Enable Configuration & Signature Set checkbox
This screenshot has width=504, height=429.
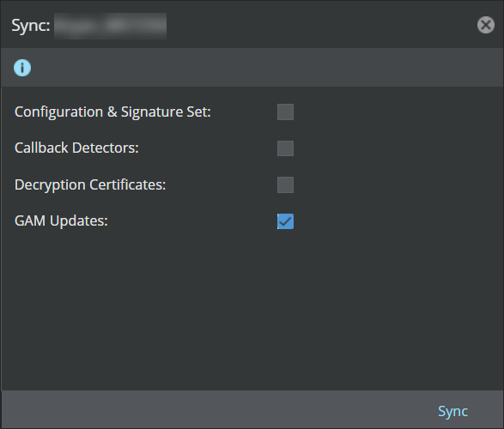285,112
